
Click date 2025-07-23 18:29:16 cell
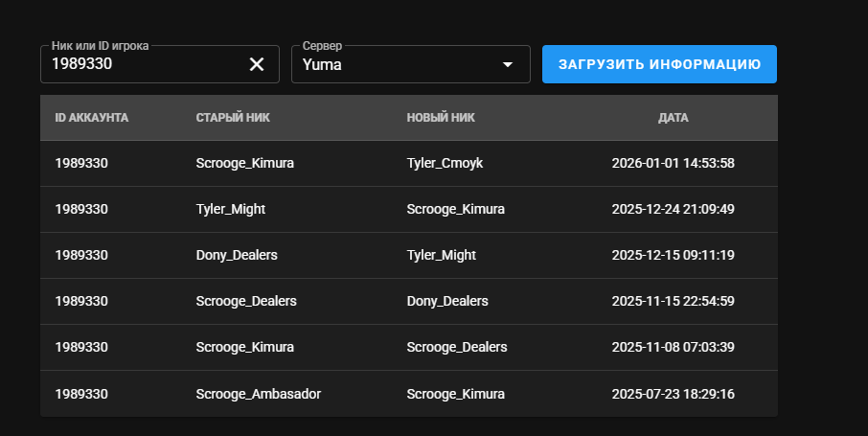[x=673, y=393]
